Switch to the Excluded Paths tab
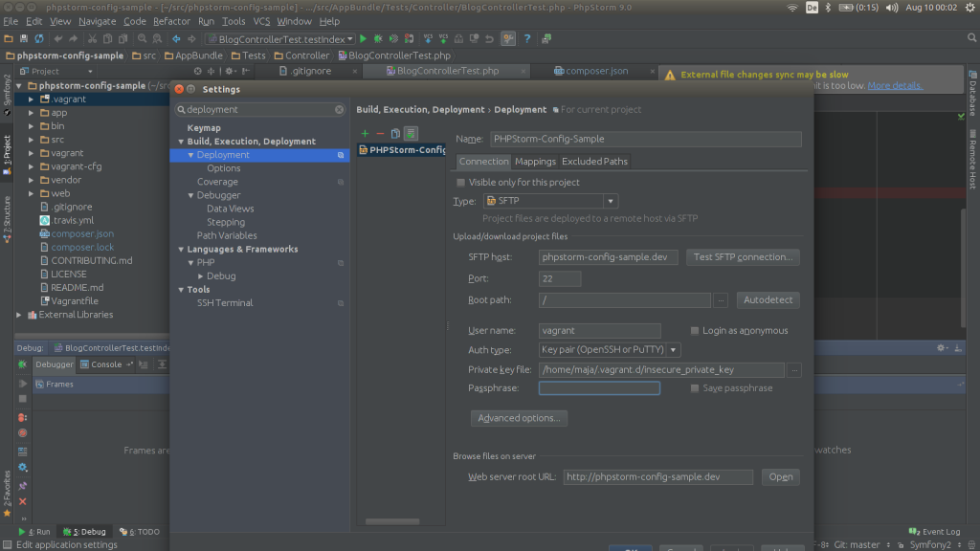 (x=594, y=161)
